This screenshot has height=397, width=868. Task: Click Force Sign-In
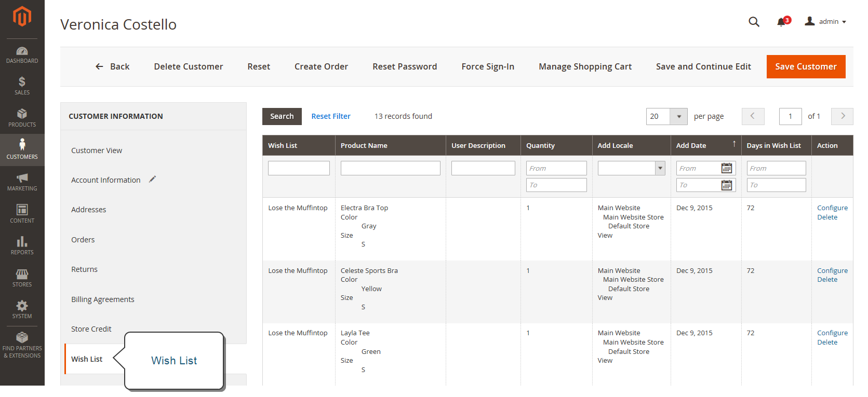488,66
